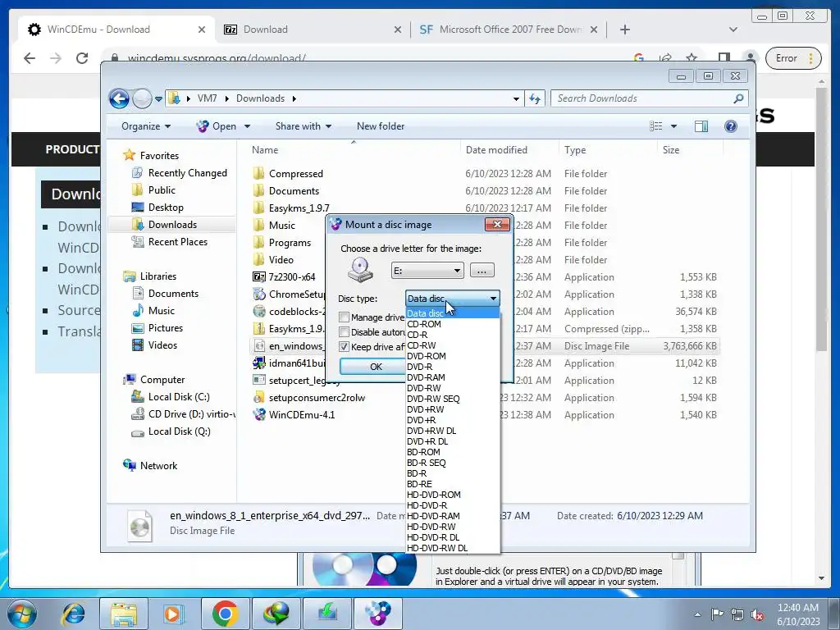Click the browse '...' button beside drive letter
840x630 pixels.
(x=482, y=271)
